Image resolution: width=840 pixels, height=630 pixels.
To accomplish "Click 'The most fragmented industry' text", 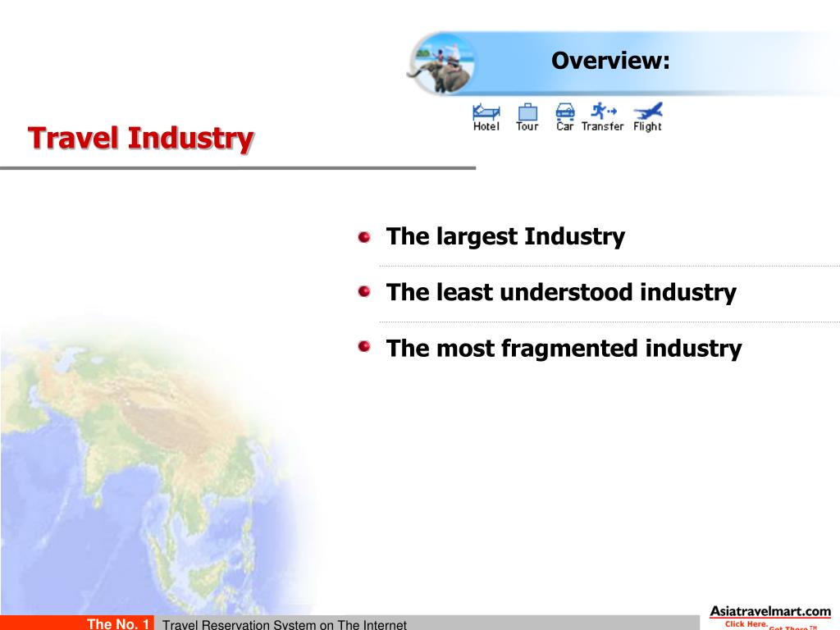I will pos(564,349).
